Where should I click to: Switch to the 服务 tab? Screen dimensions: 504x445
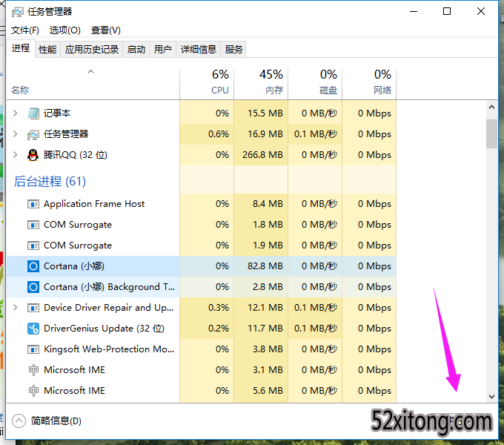pos(233,50)
